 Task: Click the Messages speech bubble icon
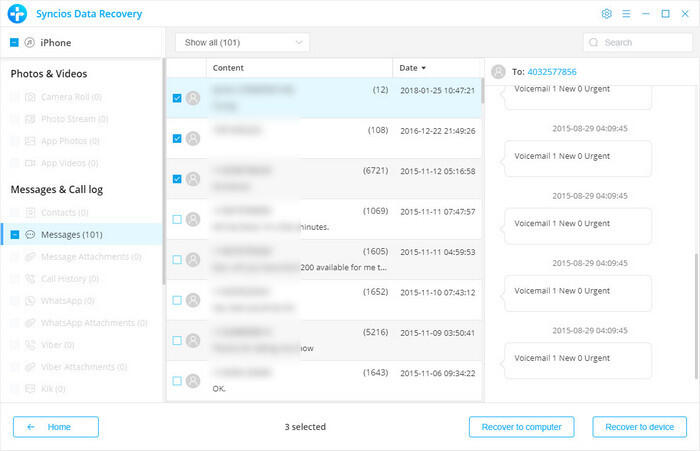click(x=30, y=235)
